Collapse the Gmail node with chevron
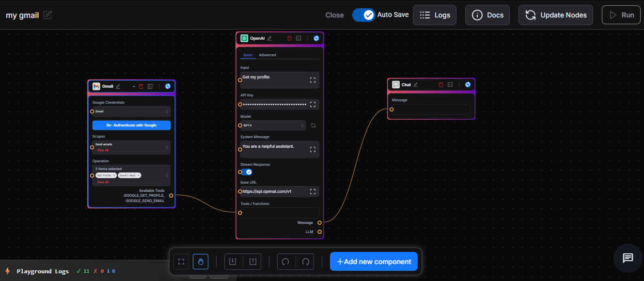Image resolution: width=644 pixels, height=281 pixels. click(x=134, y=86)
